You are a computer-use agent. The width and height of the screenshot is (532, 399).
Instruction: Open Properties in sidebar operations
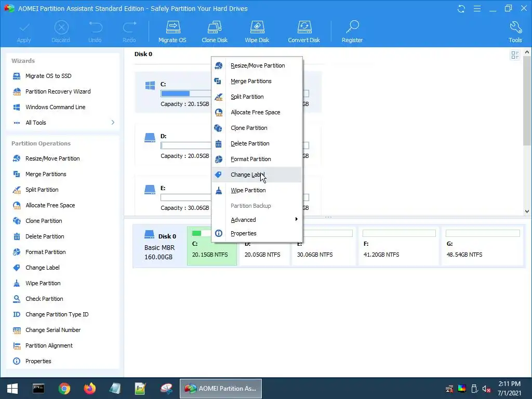point(38,362)
